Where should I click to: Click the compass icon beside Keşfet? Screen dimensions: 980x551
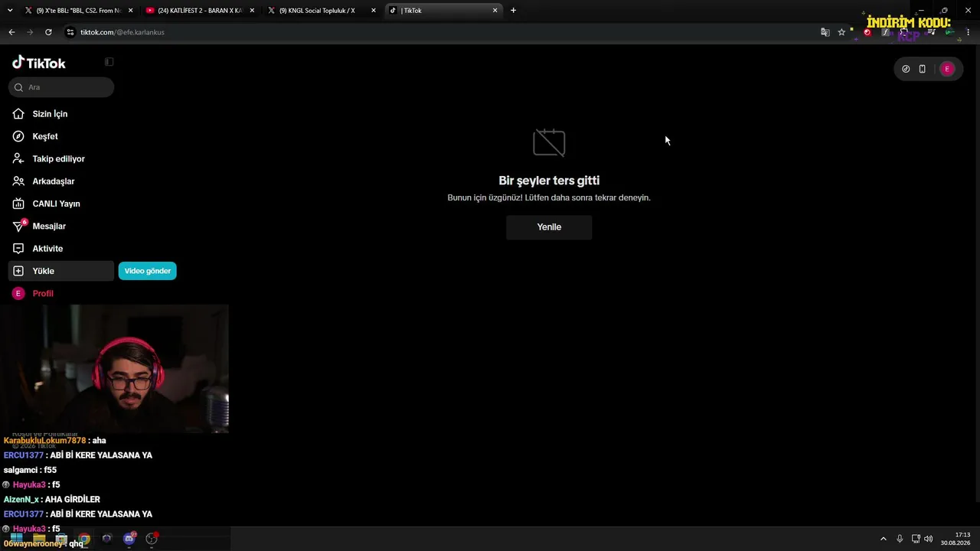18,136
